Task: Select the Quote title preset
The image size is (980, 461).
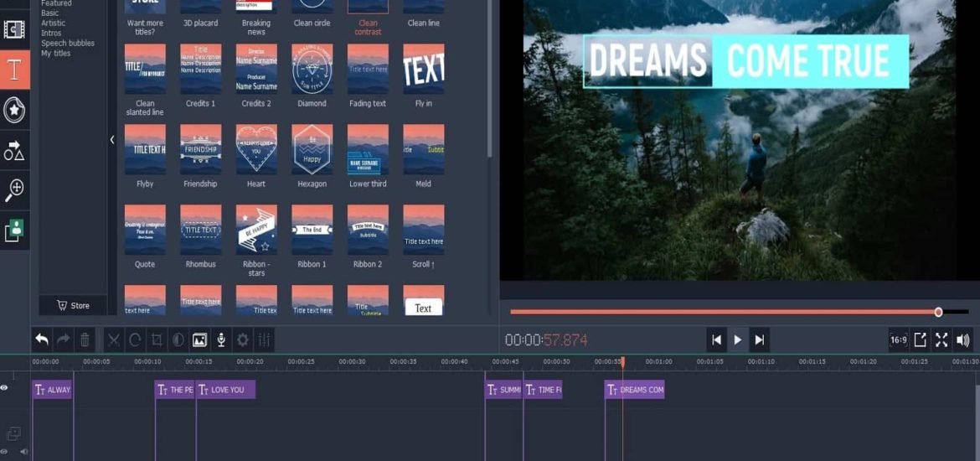Action: click(x=145, y=230)
